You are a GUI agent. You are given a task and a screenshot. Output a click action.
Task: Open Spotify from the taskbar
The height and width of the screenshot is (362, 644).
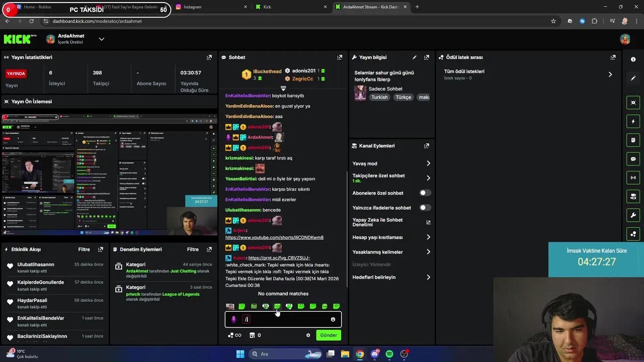tap(389, 354)
